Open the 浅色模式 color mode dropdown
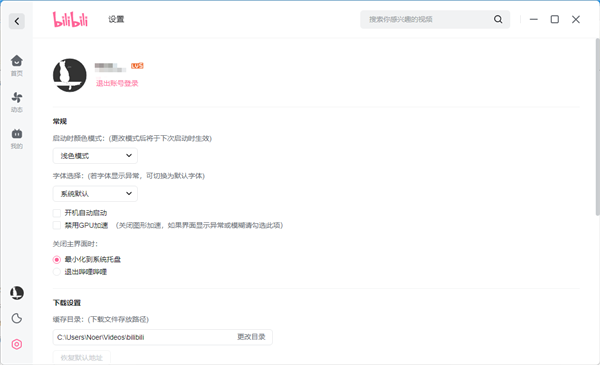Screen dimensions: 600x365 click(x=95, y=156)
